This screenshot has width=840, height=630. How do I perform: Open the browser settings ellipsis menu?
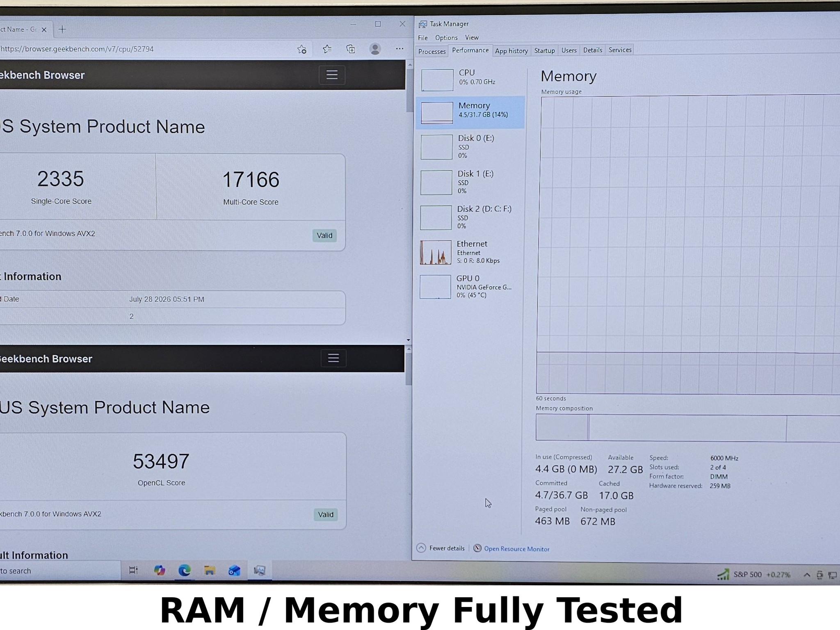click(x=399, y=49)
